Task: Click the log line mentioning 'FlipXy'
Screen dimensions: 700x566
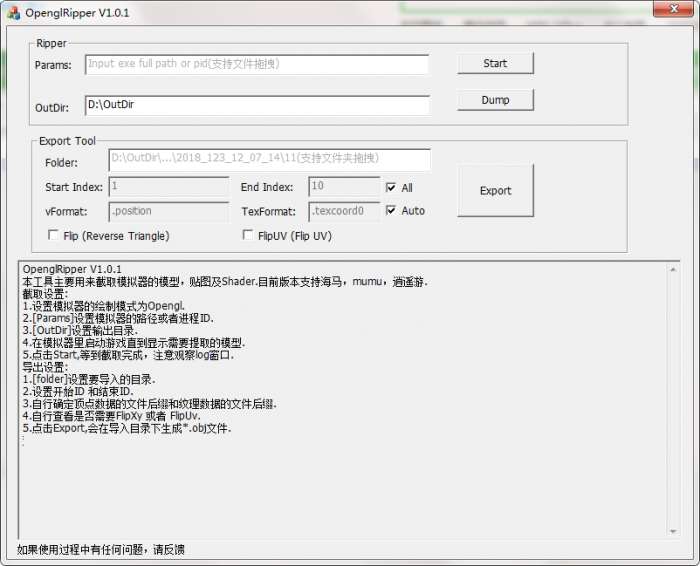Action: [112, 416]
